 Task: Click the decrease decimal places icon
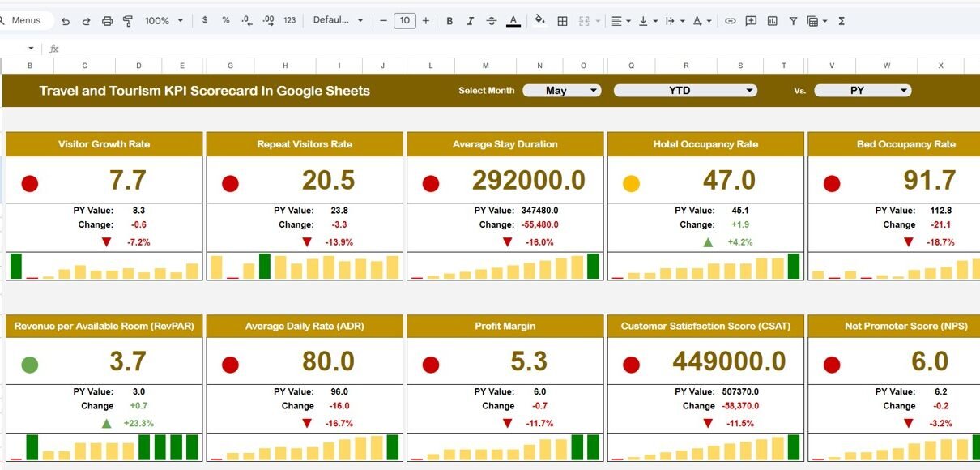[245, 21]
